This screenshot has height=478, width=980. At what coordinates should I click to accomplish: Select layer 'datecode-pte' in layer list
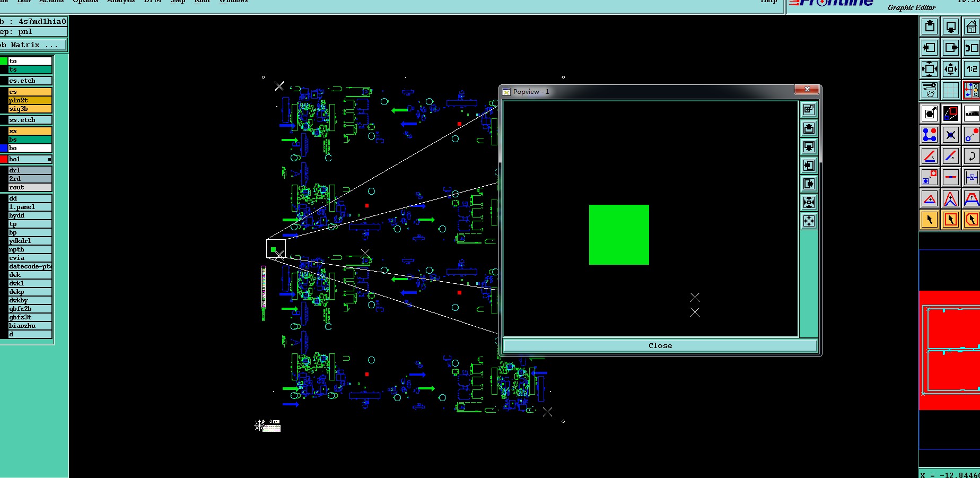pyautogui.click(x=30, y=266)
